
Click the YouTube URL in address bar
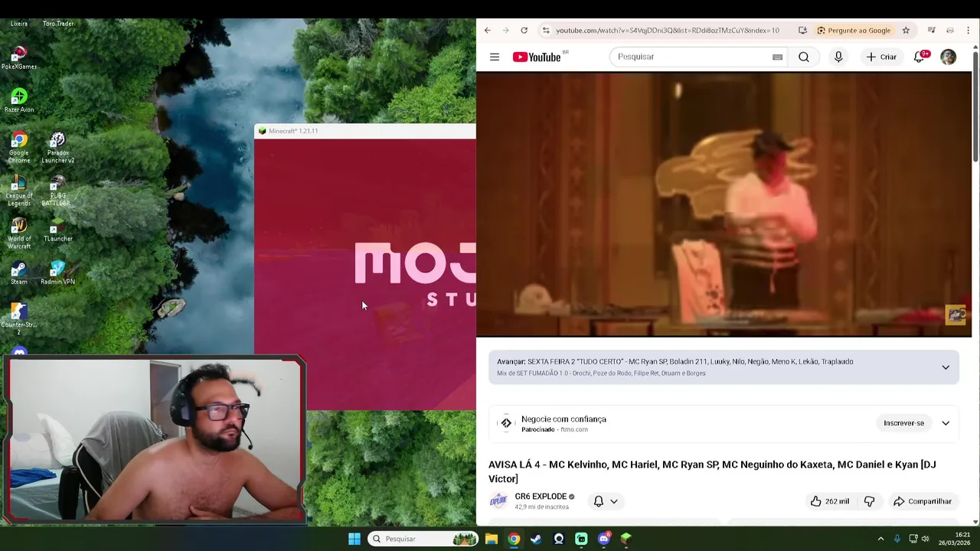[x=667, y=31]
